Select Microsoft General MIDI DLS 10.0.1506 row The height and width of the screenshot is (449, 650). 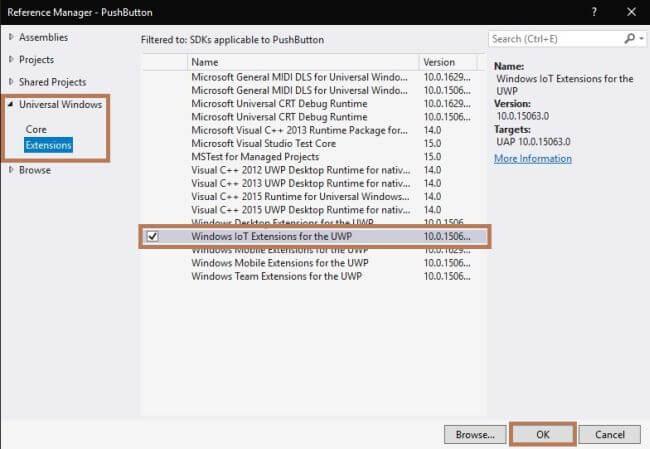coord(313,90)
